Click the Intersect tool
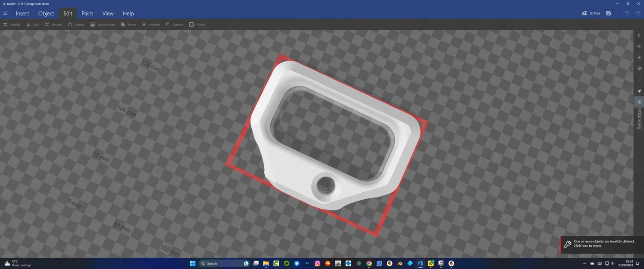The height and width of the screenshot is (269, 644). point(151,25)
